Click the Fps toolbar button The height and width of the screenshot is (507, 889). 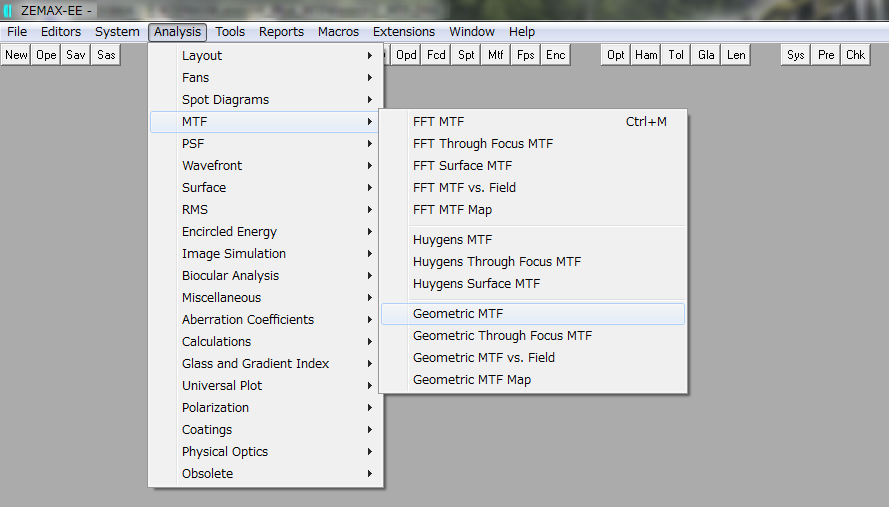pyautogui.click(x=526, y=55)
